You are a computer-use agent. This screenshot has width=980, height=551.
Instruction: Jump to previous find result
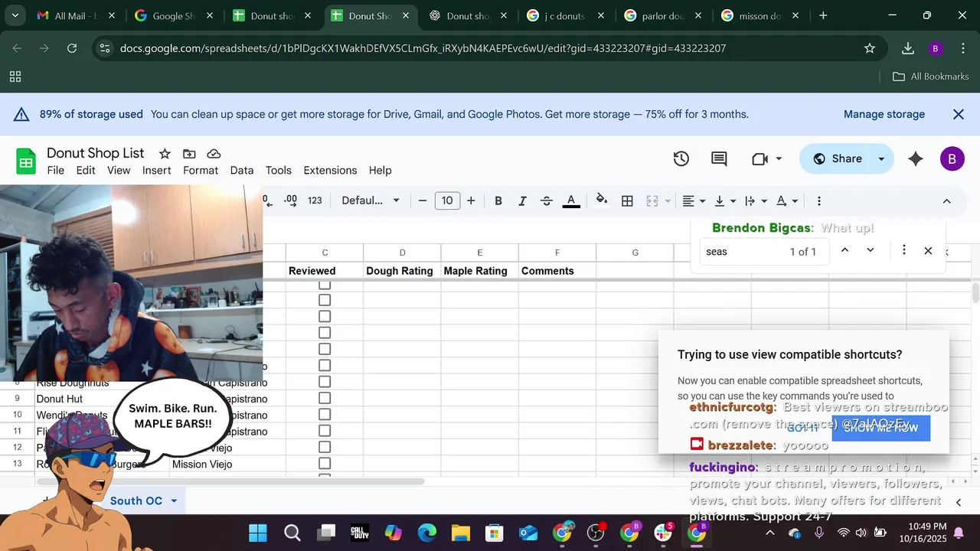click(844, 250)
